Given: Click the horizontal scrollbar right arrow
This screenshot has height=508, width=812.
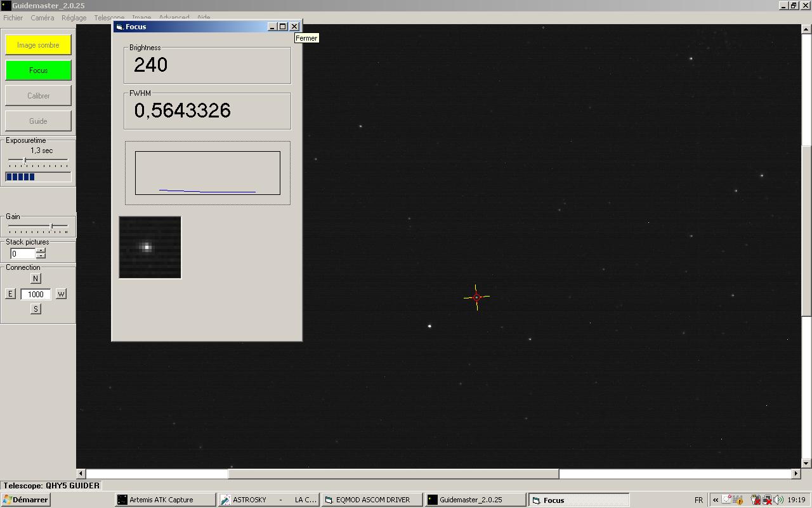Looking at the screenshot, I should click(796, 474).
